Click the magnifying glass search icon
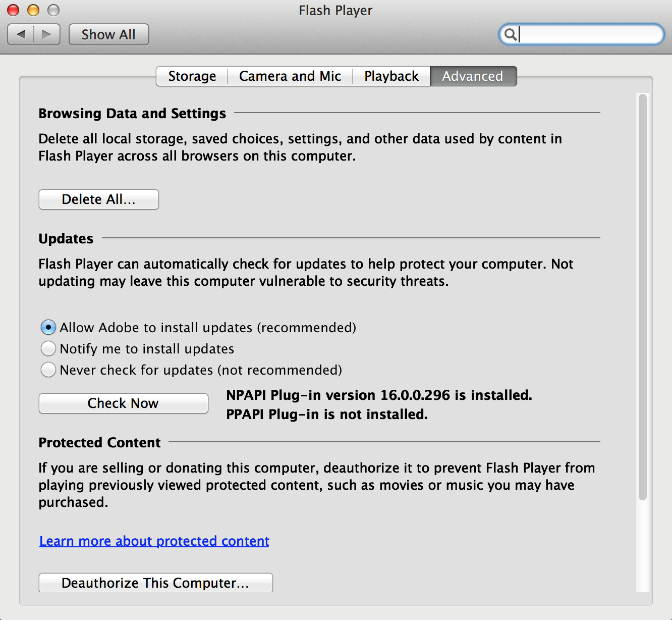Viewport: 672px width, 620px height. (511, 34)
